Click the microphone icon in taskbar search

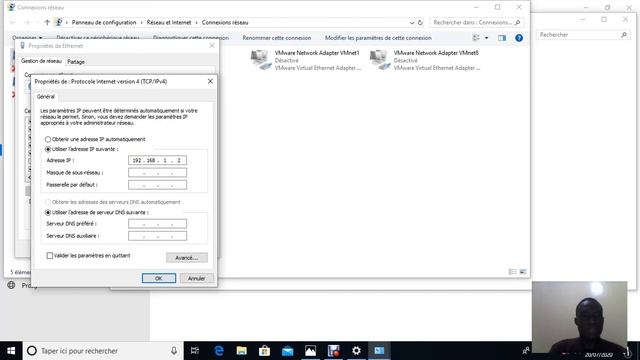pyautogui.click(x=174, y=351)
